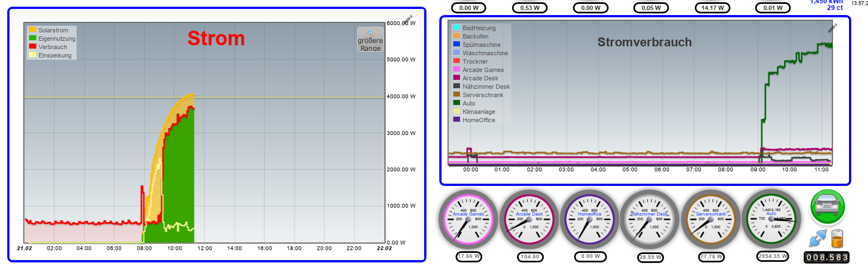Viewport: 868px width, 273px height.
Task: Click the 11:00 label on Stromverbrauch axis
Action: [821, 170]
